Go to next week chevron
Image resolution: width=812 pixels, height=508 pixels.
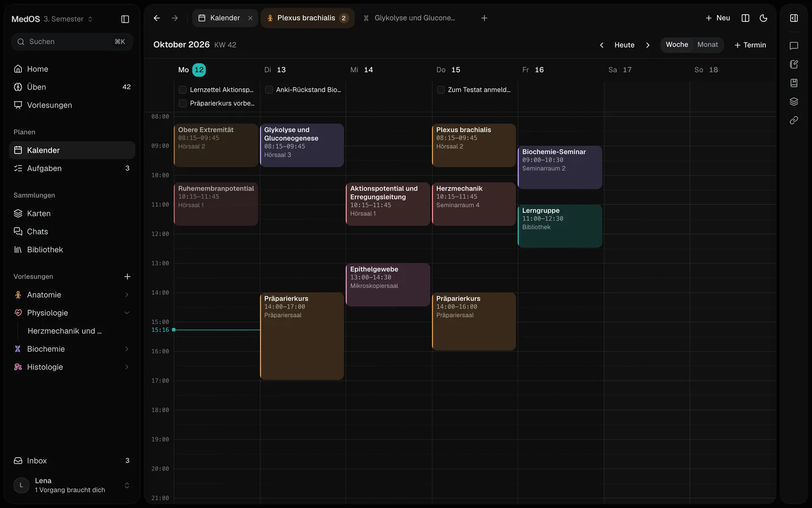click(x=647, y=45)
